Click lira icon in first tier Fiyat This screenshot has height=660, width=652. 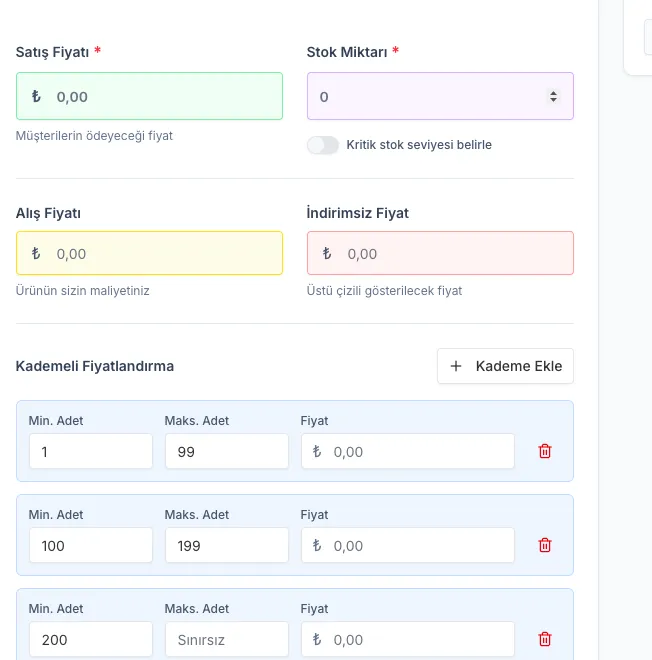317,452
